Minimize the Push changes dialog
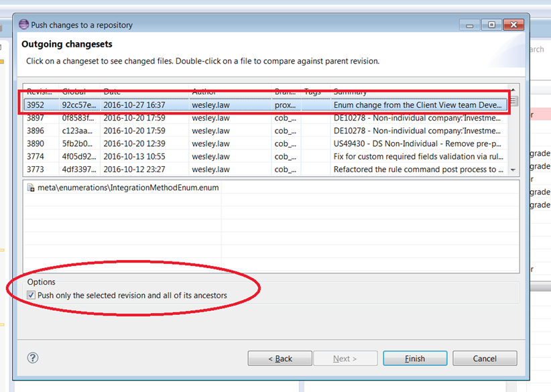 (x=471, y=25)
